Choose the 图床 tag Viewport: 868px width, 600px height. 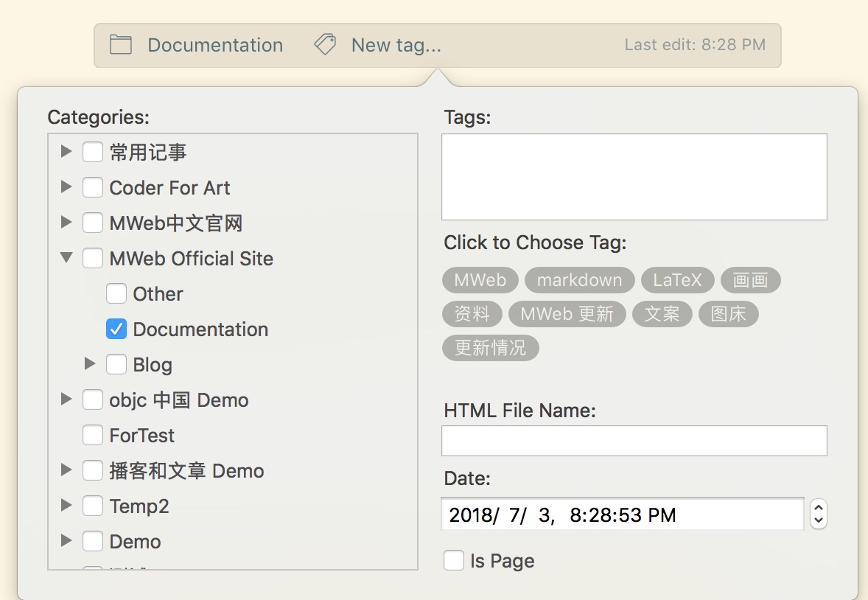click(729, 314)
